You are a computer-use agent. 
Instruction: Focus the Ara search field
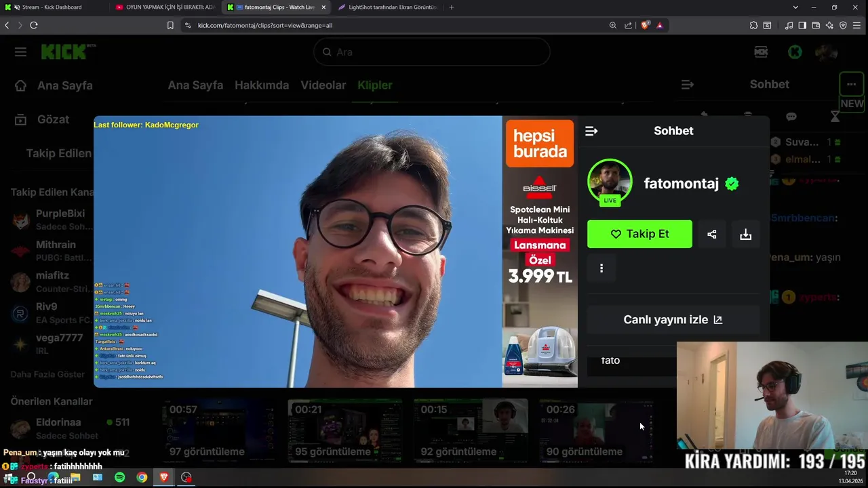pos(432,52)
